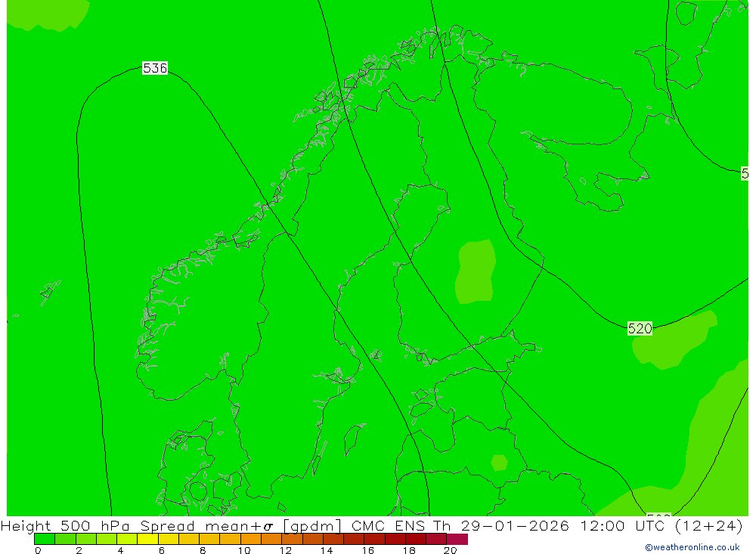Click the 536 contour label
The height and width of the screenshot is (554, 756).
tap(155, 68)
